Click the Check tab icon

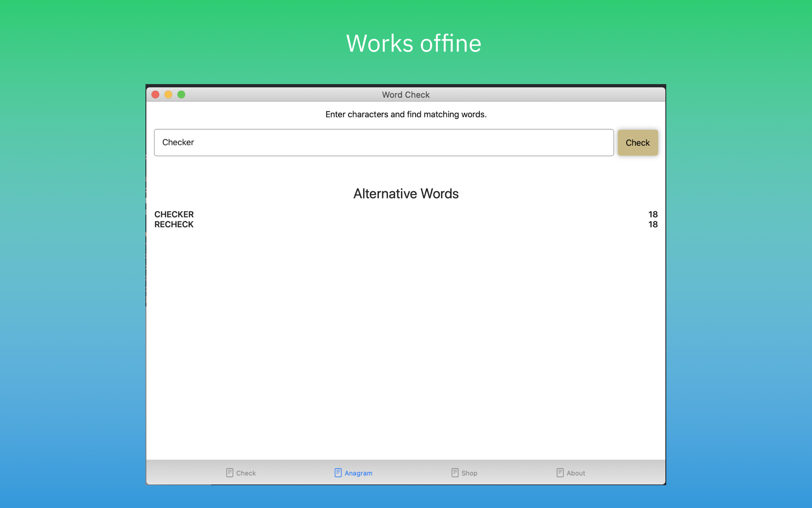(x=230, y=473)
